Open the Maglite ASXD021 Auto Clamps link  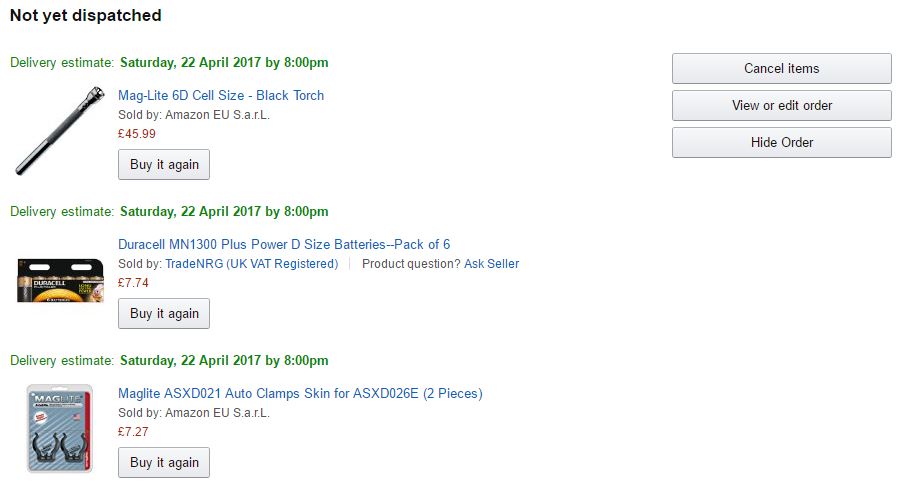[300, 394]
